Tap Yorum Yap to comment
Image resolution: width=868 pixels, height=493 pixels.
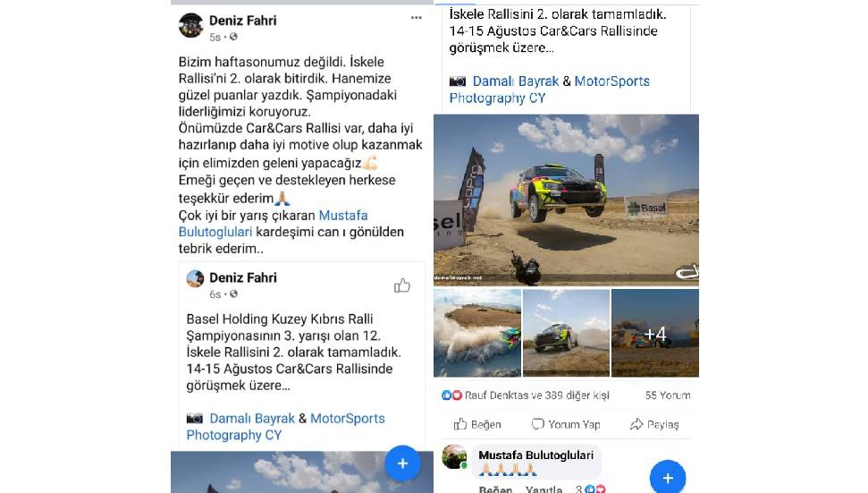tap(566, 424)
